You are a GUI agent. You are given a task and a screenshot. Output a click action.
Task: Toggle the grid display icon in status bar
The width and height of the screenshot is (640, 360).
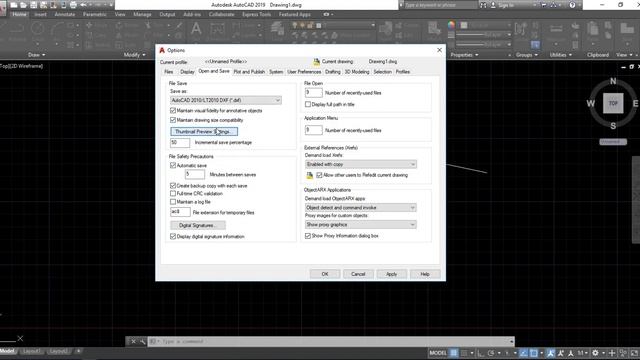click(x=453, y=353)
